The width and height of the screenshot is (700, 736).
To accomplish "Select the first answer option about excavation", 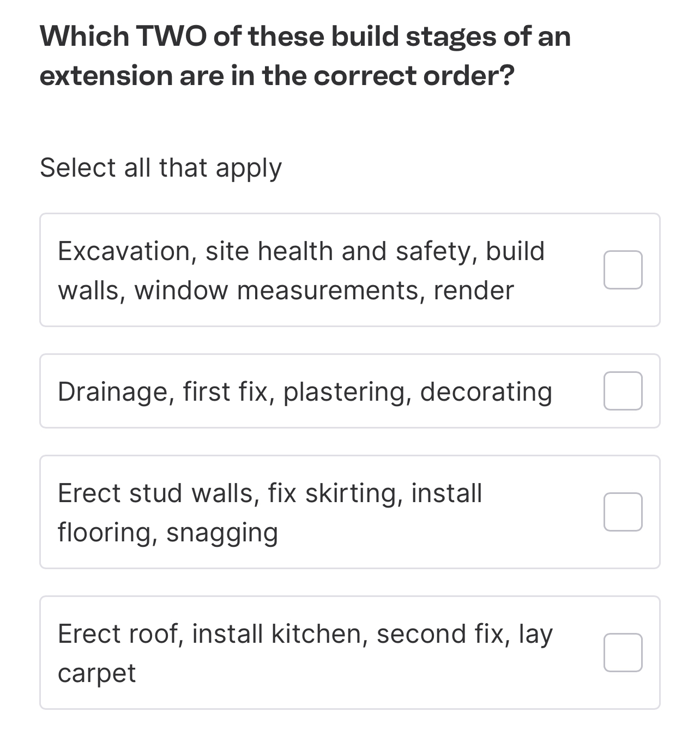I will pyautogui.click(x=300, y=269).
